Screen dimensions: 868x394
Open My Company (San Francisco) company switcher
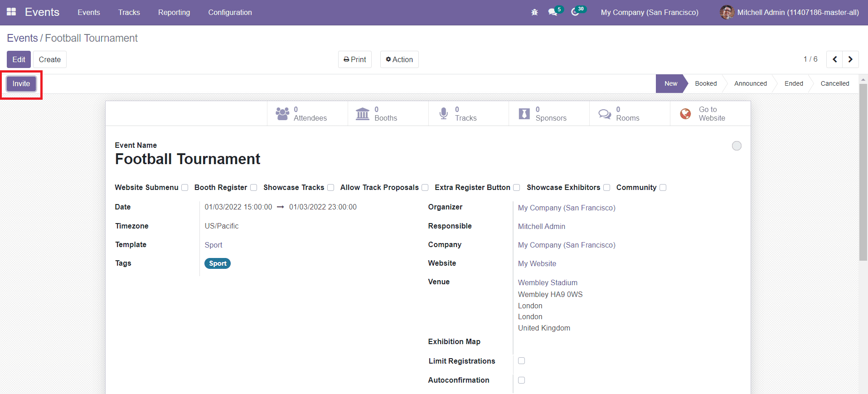tap(650, 12)
